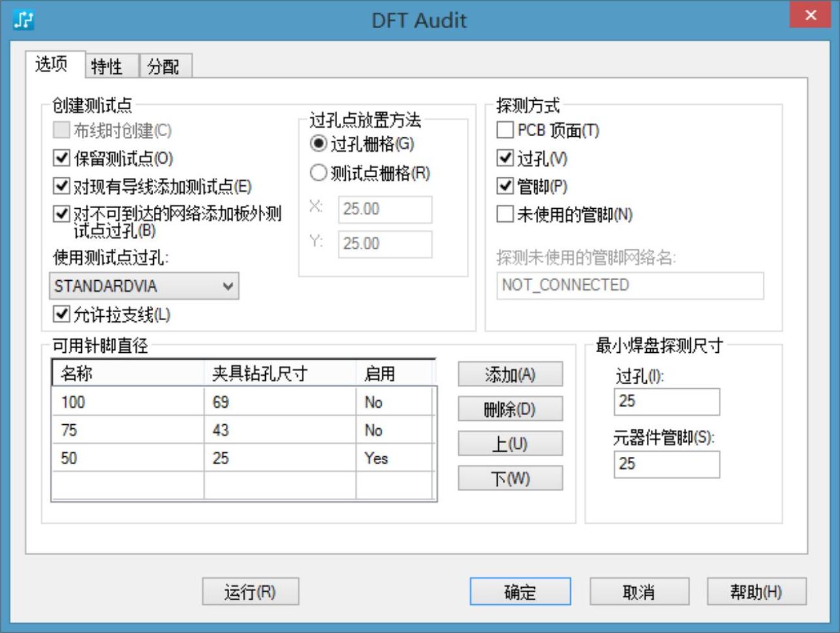Viewport: 840px width, 633px height.
Task: Enable PCB 顶面(T) probing
Action: click(505, 130)
